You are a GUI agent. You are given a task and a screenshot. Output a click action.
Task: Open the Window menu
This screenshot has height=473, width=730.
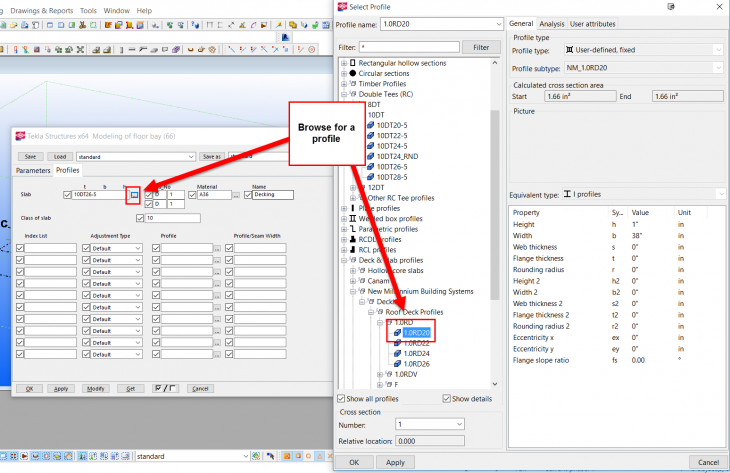click(x=116, y=10)
